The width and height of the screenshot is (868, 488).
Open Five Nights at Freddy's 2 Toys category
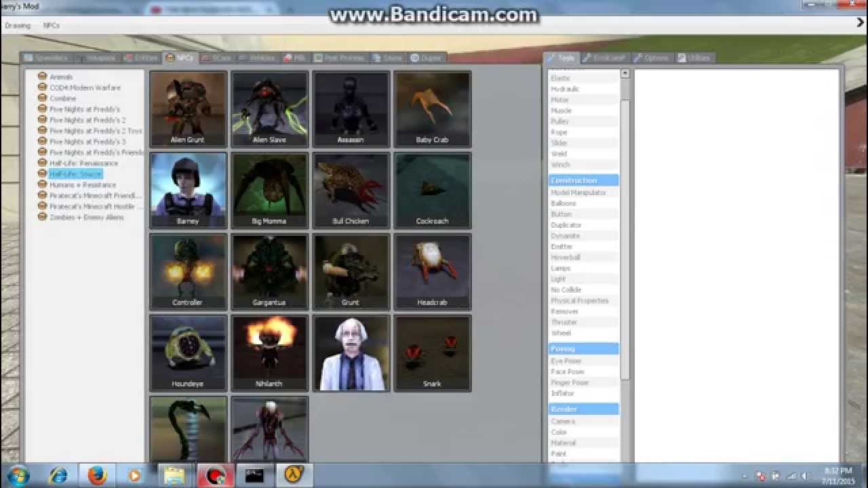(x=96, y=131)
